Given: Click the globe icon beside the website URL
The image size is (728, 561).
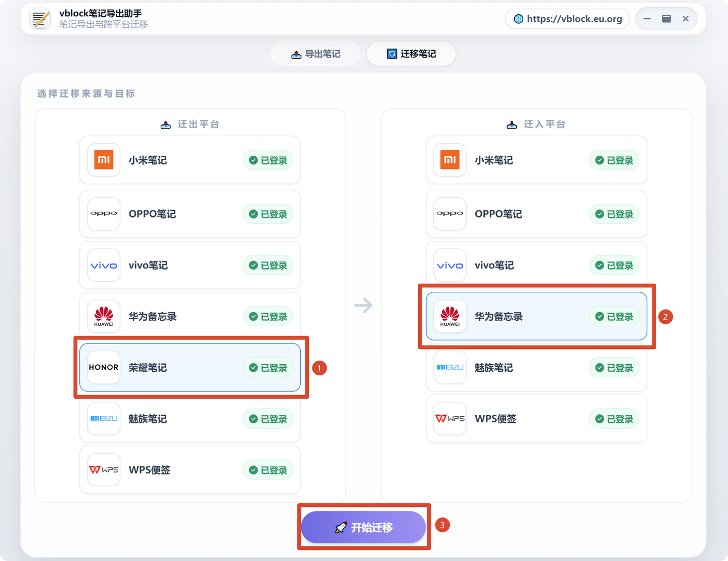Looking at the screenshot, I should tap(518, 19).
